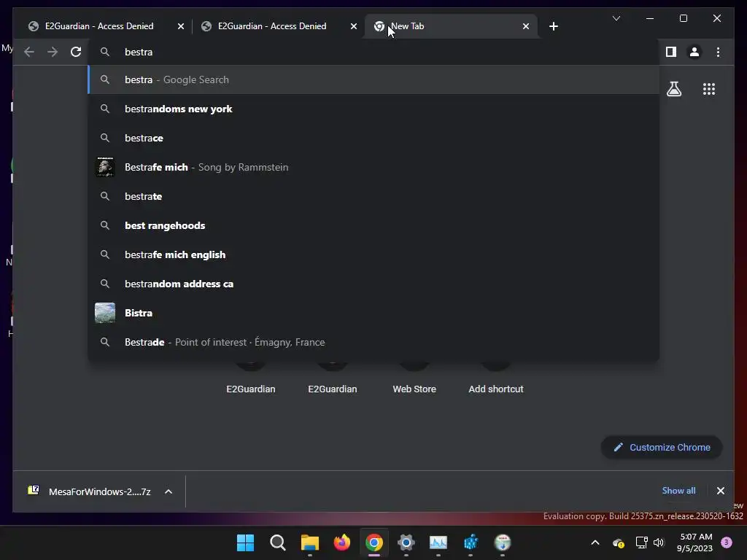This screenshot has height=560, width=747.
Task: Show hidden system tray icons
Action: pyautogui.click(x=595, y=542)
